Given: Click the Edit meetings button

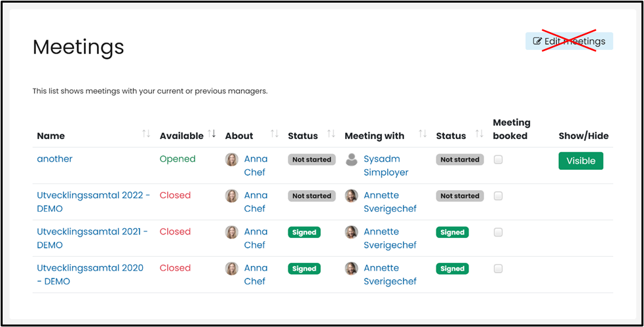Looking at the screenshot, I should pyautogui.click(x=569, y=41).
